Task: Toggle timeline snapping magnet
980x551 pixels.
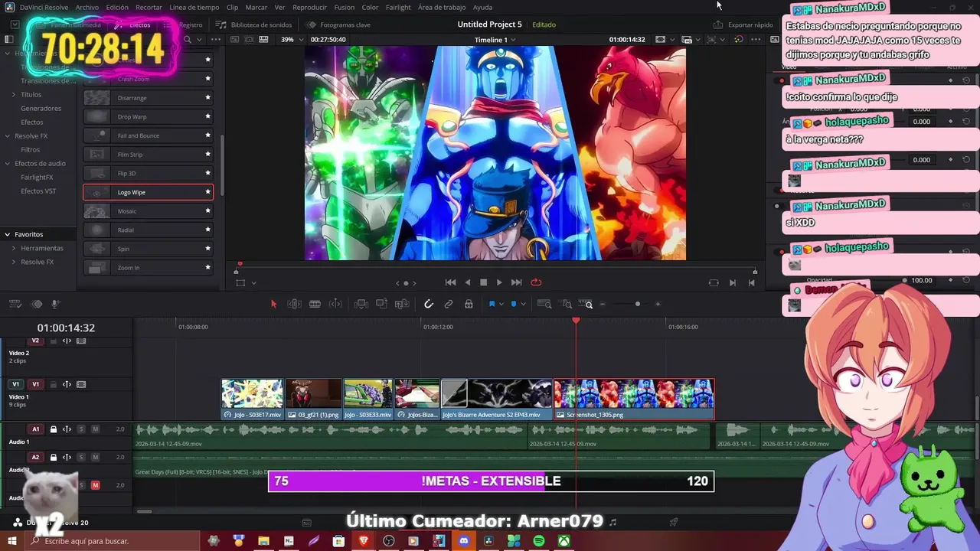Action: pos(429,304)
